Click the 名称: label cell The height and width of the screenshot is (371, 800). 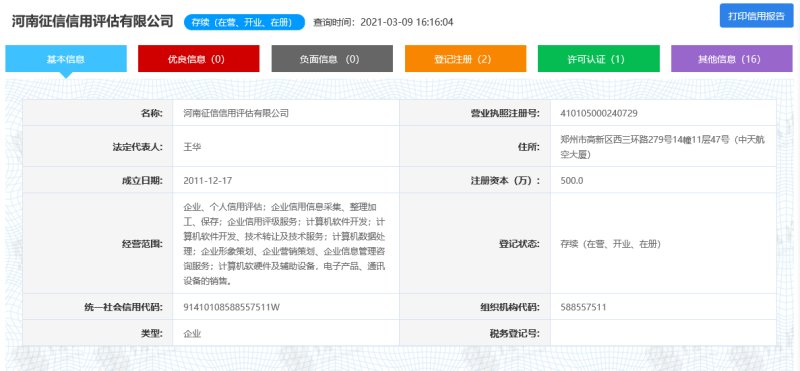click(98, 113)
